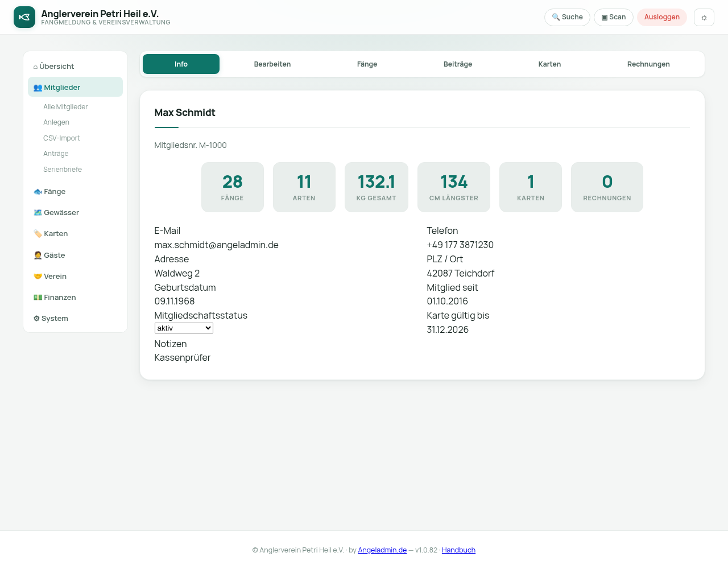Switch to the Fänge tab
Screen dimensions: 728x569
click(367, 64)
